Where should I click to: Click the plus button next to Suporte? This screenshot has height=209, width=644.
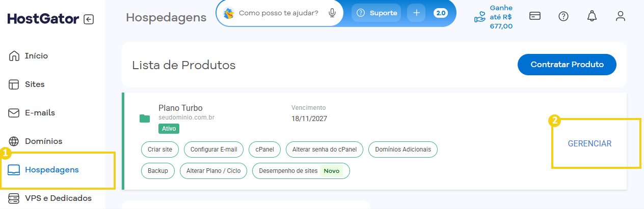click(416, 13)
